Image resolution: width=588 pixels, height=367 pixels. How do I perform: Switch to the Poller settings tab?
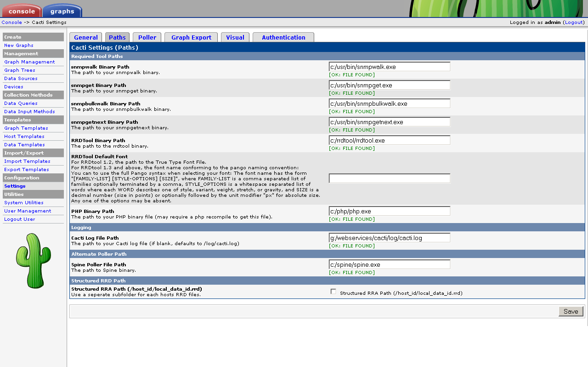click(147, 37)
